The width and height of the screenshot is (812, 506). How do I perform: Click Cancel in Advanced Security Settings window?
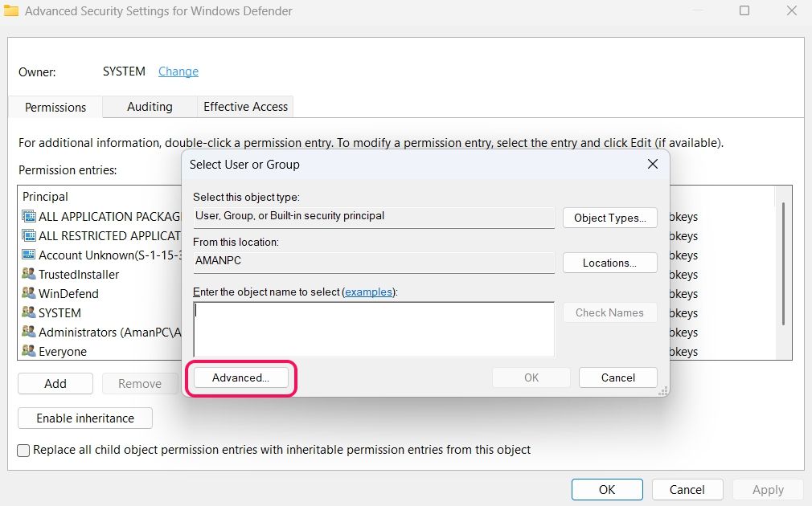pos(687,489)
